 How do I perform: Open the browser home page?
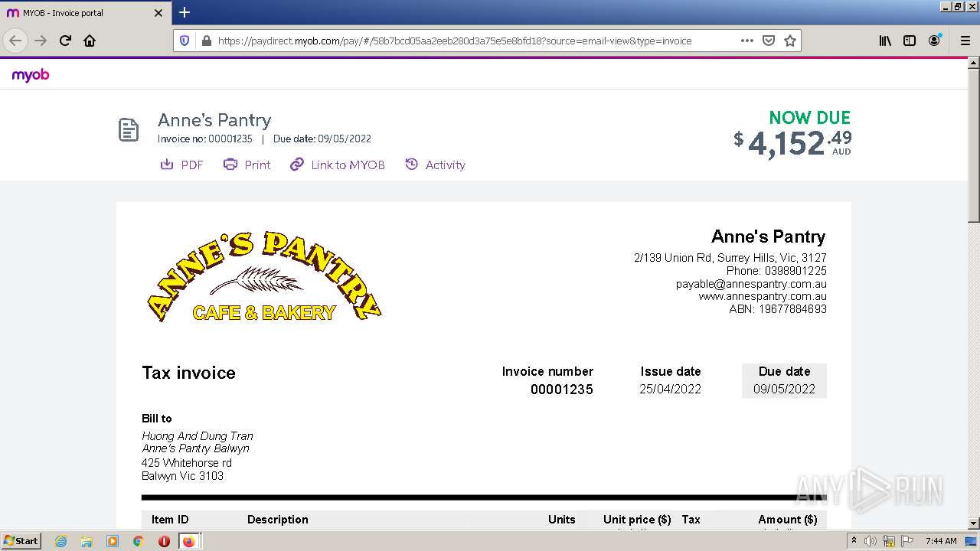pos(90,41)
